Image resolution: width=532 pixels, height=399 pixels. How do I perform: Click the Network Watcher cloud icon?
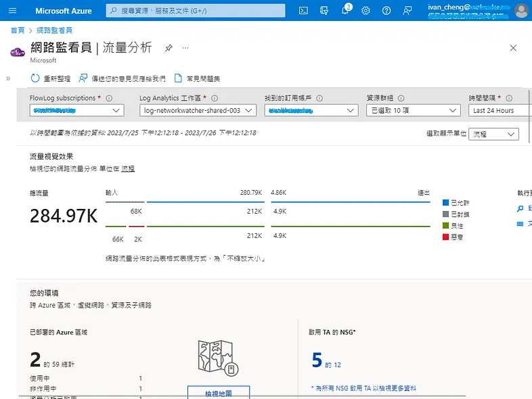(x=18, y=52)
